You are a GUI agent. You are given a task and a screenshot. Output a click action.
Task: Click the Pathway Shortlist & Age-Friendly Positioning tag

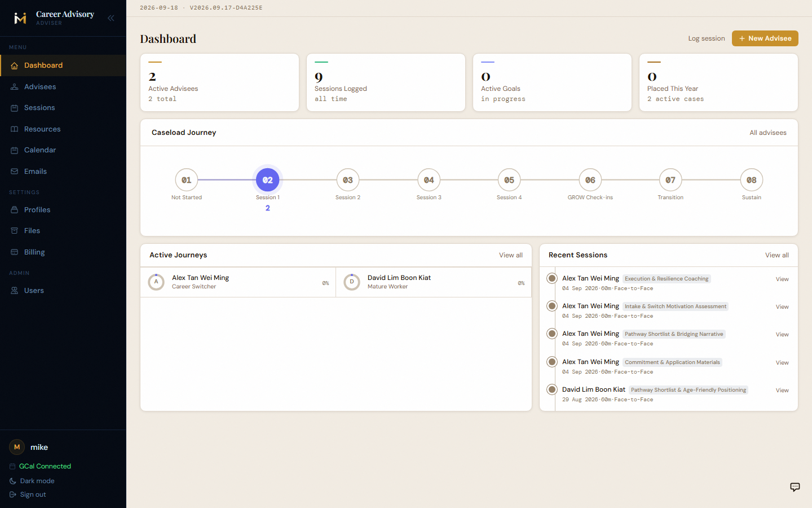(x=689, y=390)
